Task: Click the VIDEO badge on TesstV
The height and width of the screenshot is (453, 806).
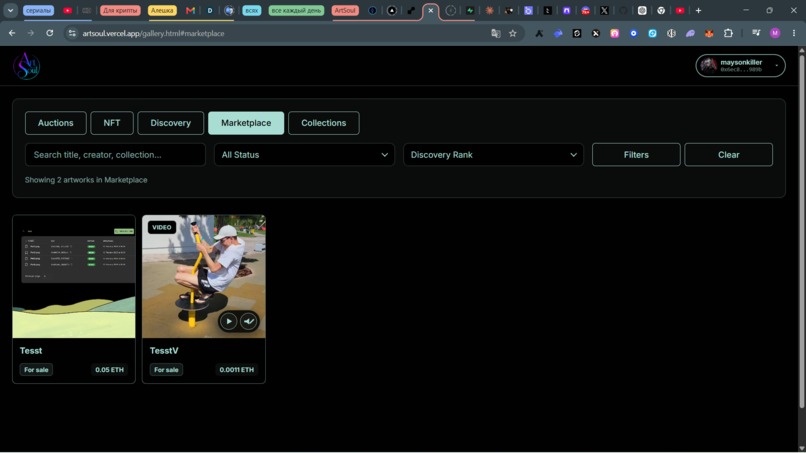Action: pyautogui.click(x=162, y=227)
